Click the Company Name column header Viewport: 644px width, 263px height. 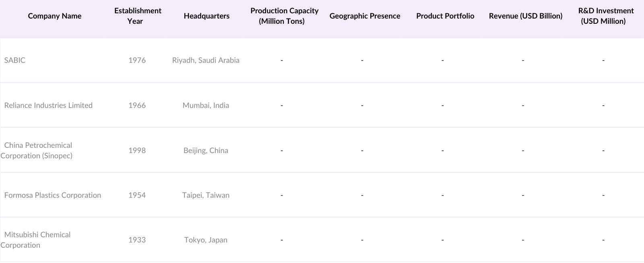[x=55, y=16]
